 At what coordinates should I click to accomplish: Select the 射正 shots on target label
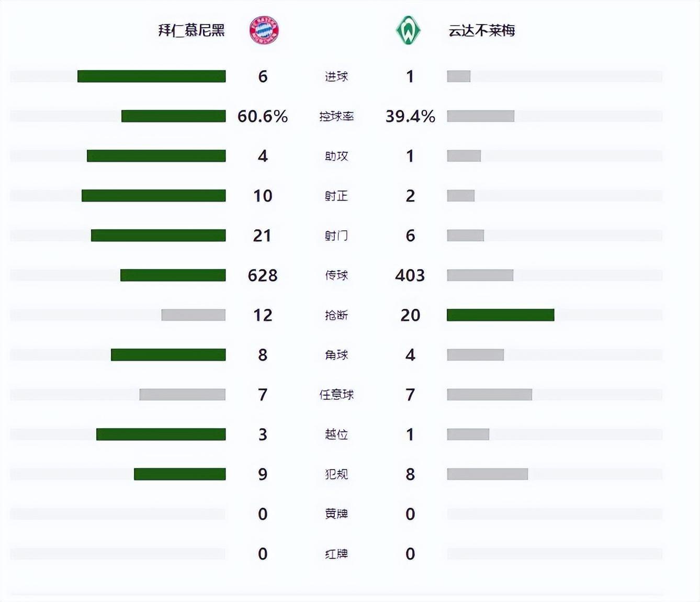[336, 196]
